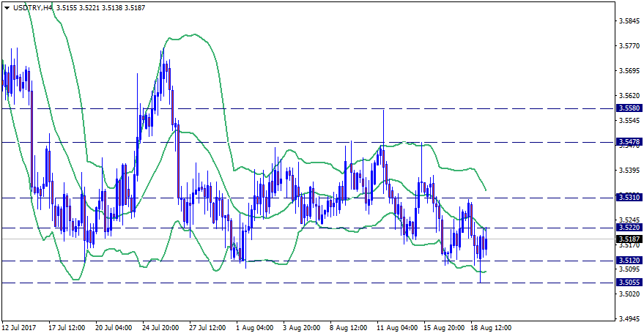The height and width of the screenshot is (336, 644).
Task: Click the USDTRY,H4 chart title text
Action: tap(34, 7)
